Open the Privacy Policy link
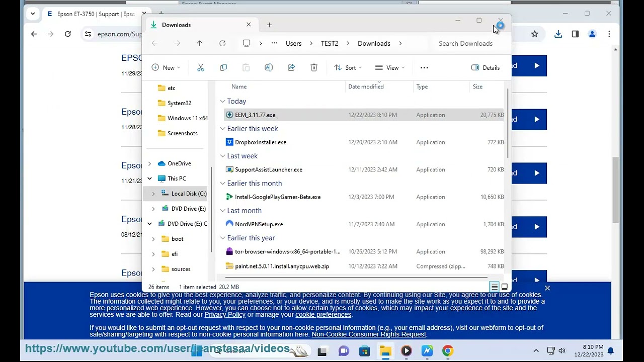Screen dimensions: 644x362 pos(225,315)
